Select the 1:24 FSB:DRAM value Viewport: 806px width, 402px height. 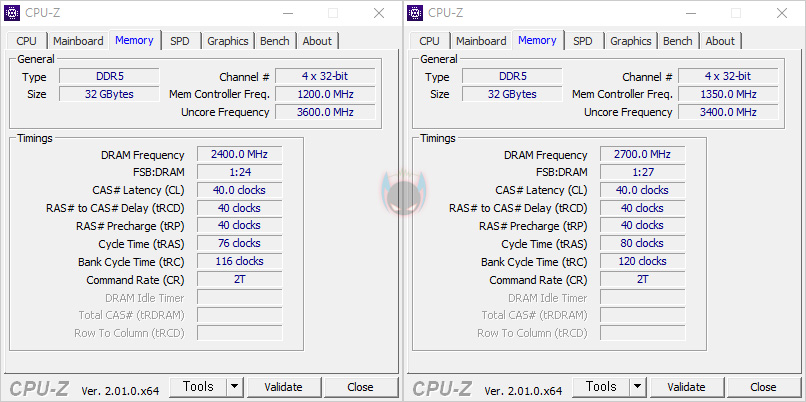pyautogui.click(x=240, y=172)
